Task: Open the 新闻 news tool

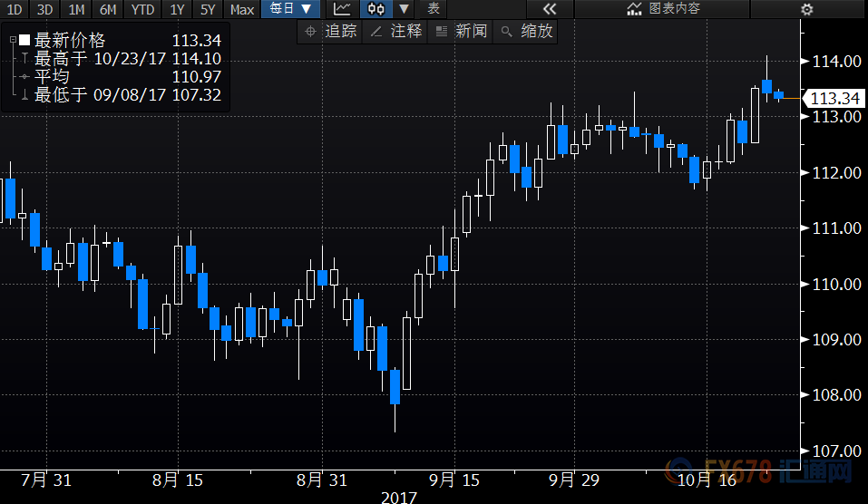Action: click(x=461, y=32)
